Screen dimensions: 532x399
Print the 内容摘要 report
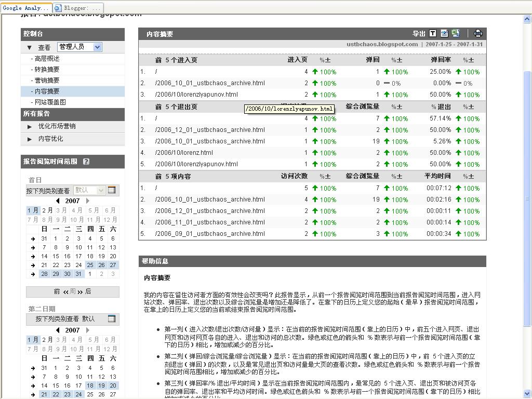click(478, 33)
